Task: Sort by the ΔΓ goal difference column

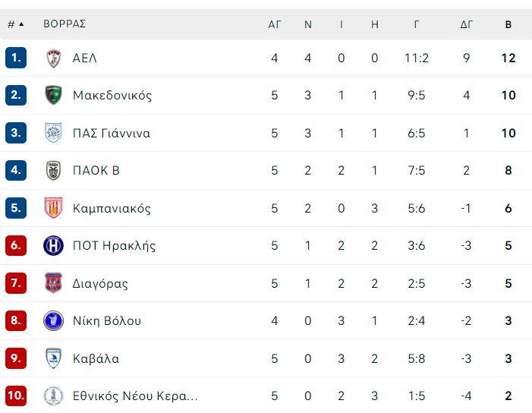Action: click(x=467, y=24)
